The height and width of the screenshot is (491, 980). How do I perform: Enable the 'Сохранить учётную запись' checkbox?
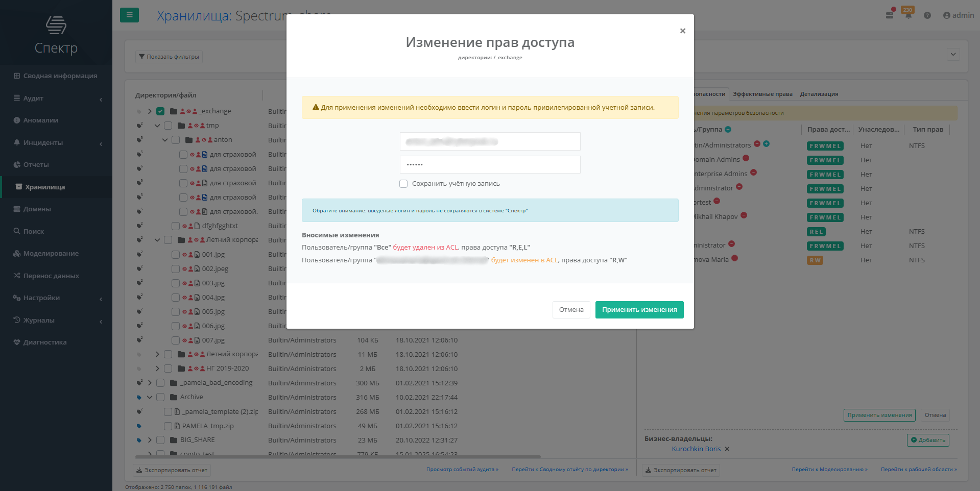[x=403, y=184]
